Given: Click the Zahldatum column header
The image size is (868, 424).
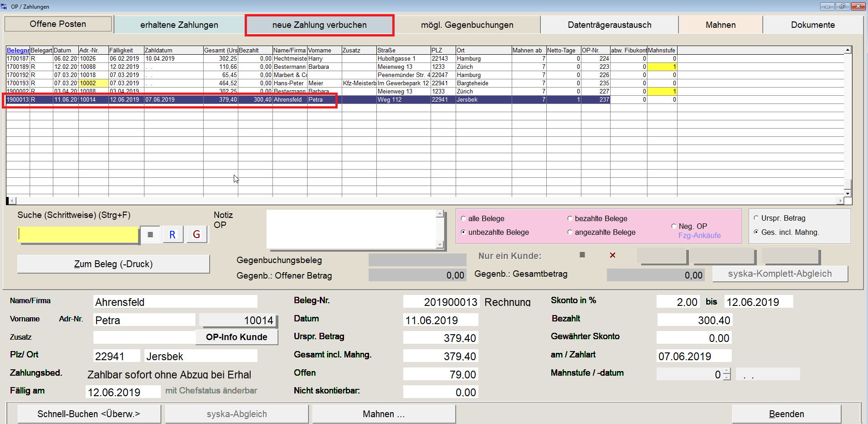Looking at the screenshot, I should pyautogui.click(x=174, y=50).
